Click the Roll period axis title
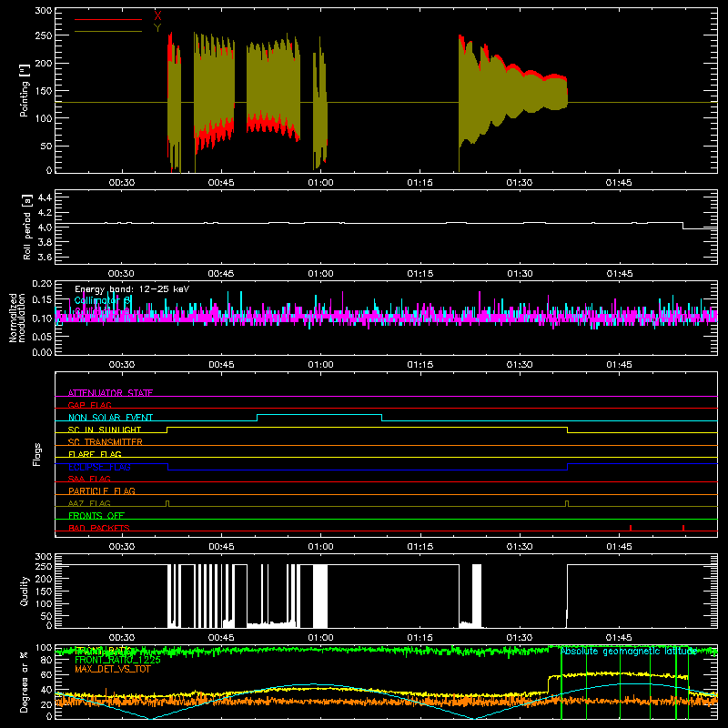This screenshot has width=728, height=728. coord(26,227)
